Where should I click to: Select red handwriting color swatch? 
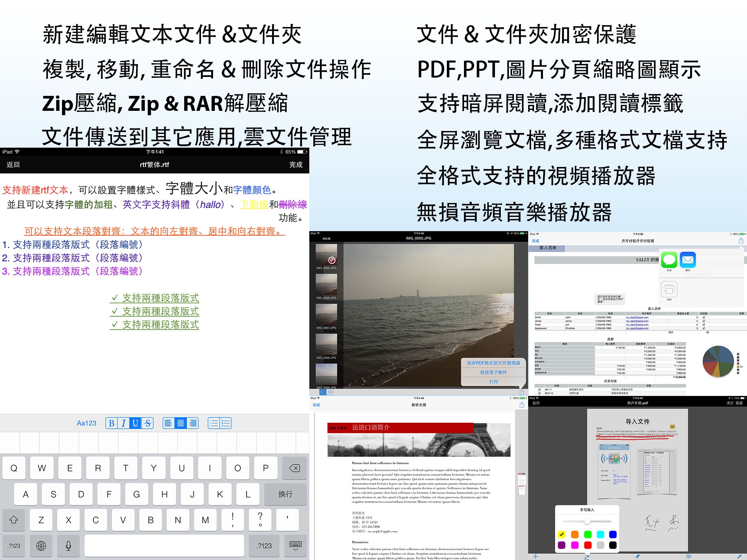point(588,545)
